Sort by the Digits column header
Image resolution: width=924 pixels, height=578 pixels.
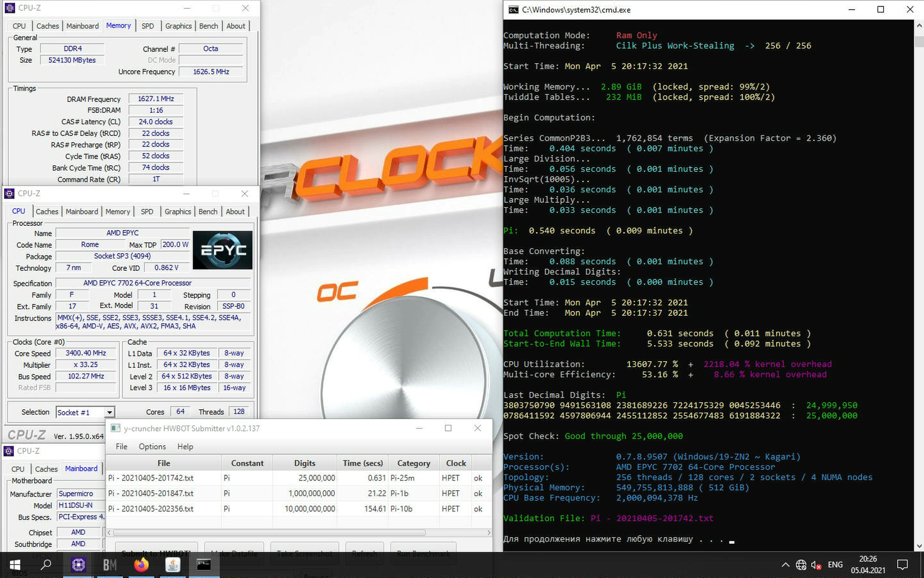pyautogui.click(x=305, y=463)
